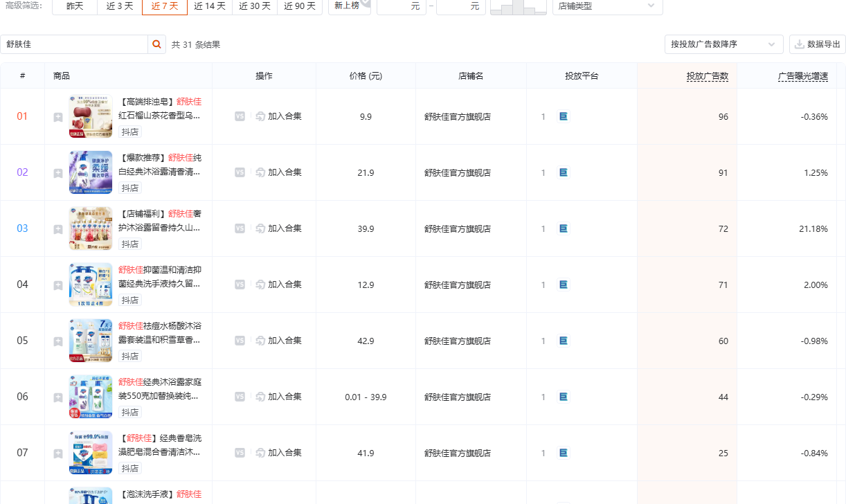This screenshot has height=504, width=846.
Task: Focus the 舒肤佳 search input field
Action: pyautogui.click(x=74, y=44)
